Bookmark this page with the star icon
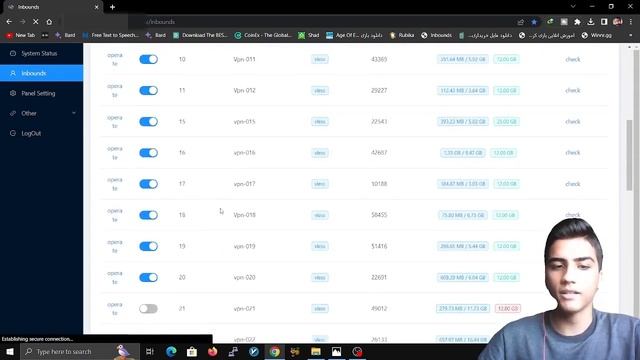640x360 pixels. pyautogui.click(x=534, y=22)
